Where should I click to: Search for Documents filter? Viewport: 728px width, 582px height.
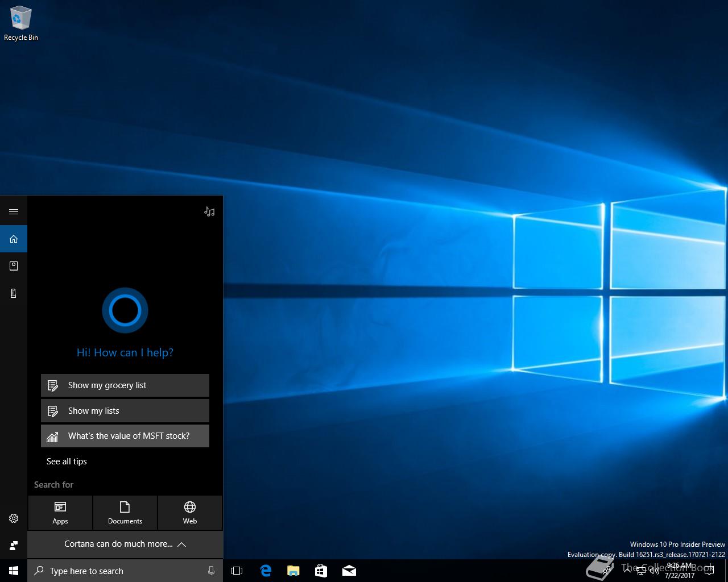(125, 513)
